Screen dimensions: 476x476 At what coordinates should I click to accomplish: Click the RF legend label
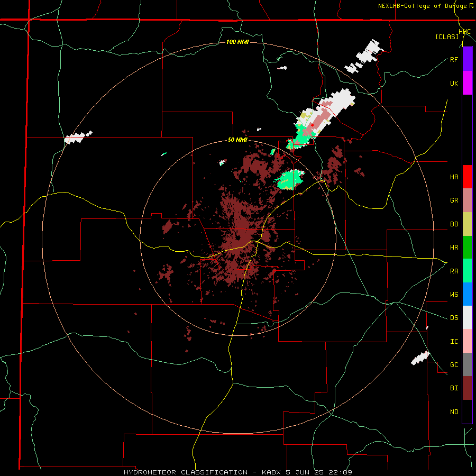454,59
